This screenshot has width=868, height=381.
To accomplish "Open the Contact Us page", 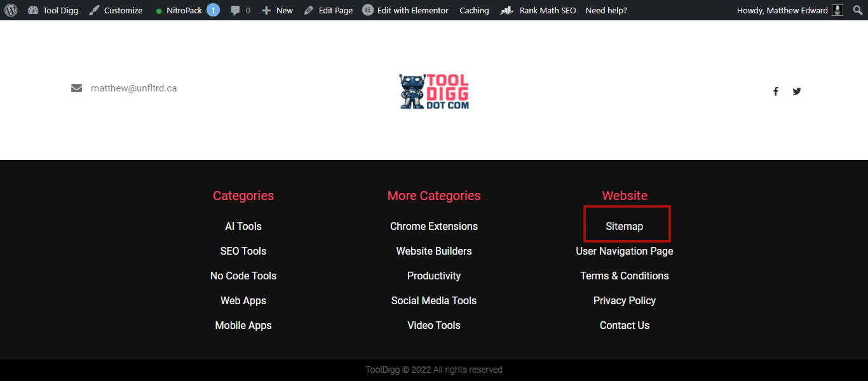I will [x=625, y=325].
